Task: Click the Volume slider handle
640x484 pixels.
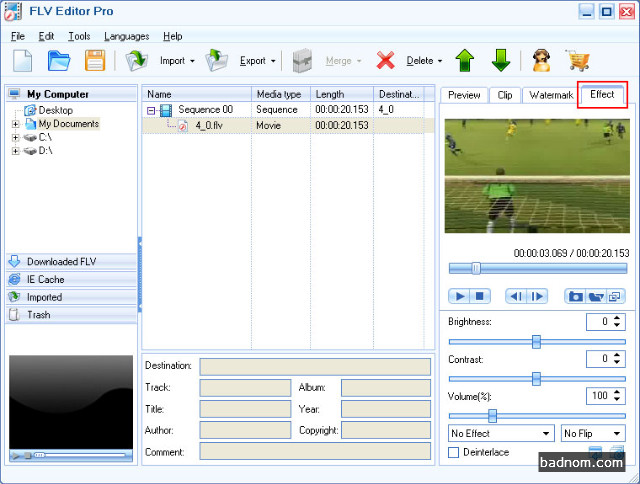Action: tap(493, 416)
